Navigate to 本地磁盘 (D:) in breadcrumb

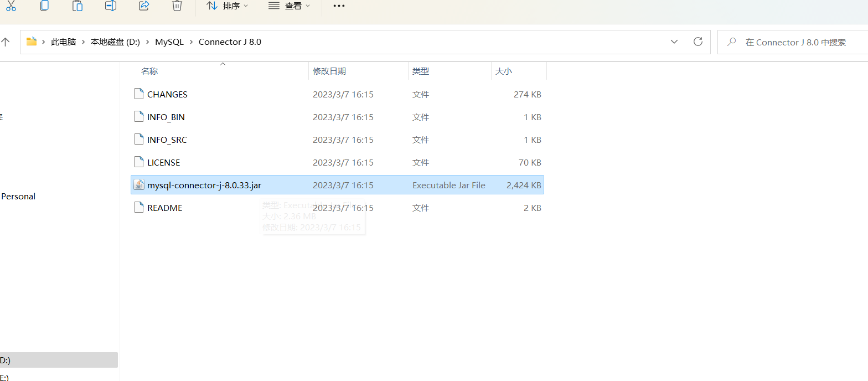pyautogui.click(x=115, y=42)
